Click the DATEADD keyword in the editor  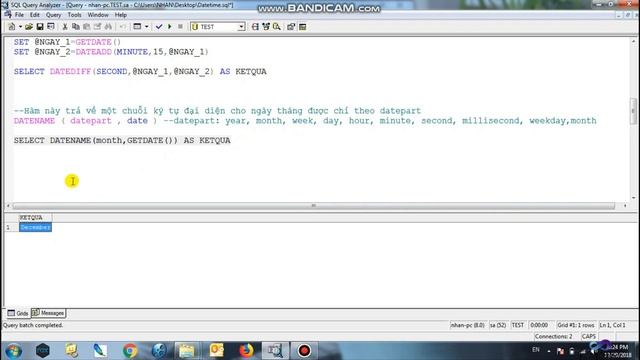click(x=93, y=52)
